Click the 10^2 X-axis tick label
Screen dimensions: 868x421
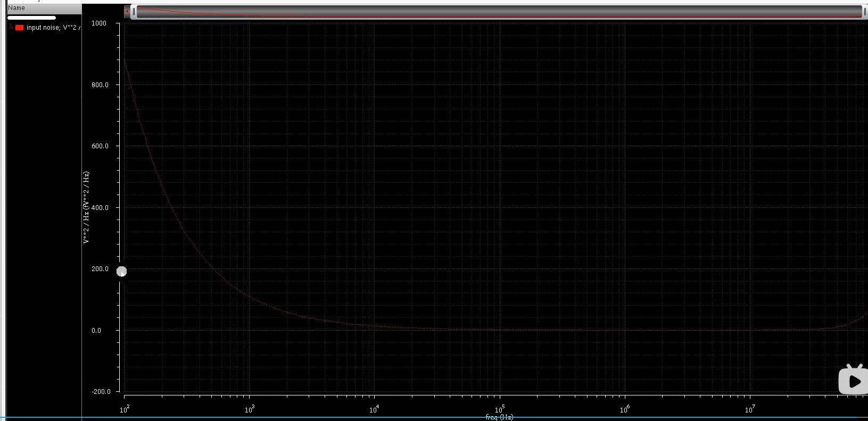[124, 409]
